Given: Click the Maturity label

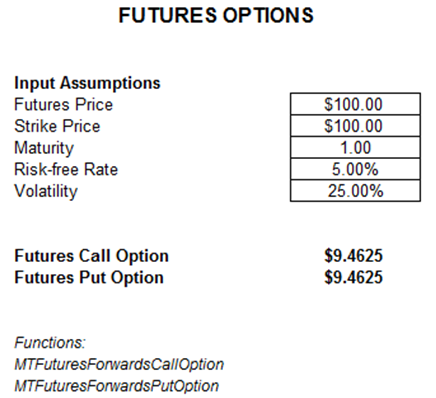Looking at the screenshot, I should [44, 148].
